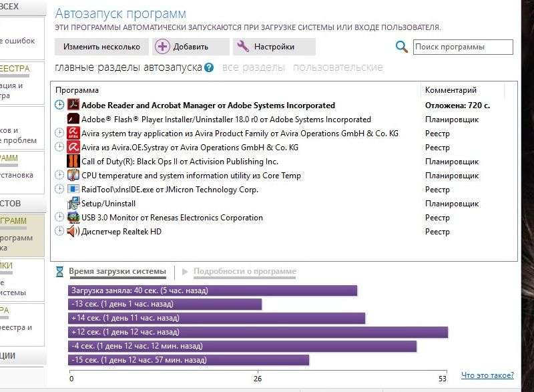Open the 'Настройки' settings button

273,47
